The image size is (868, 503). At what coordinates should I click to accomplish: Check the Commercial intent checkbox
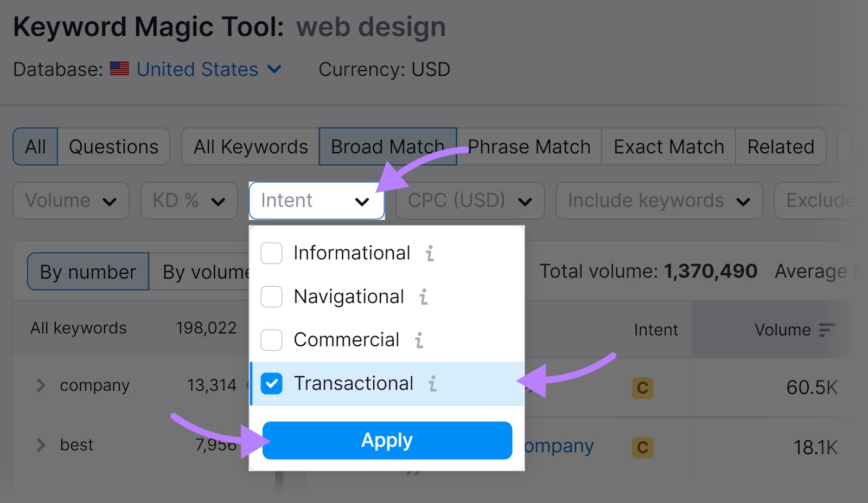point(271,340)
